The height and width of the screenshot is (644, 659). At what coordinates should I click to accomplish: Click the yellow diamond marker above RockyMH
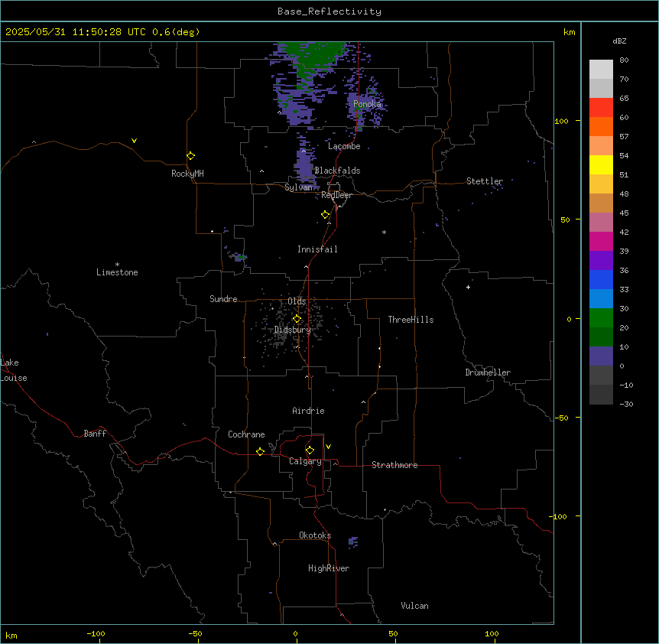(x=190, y=155)
